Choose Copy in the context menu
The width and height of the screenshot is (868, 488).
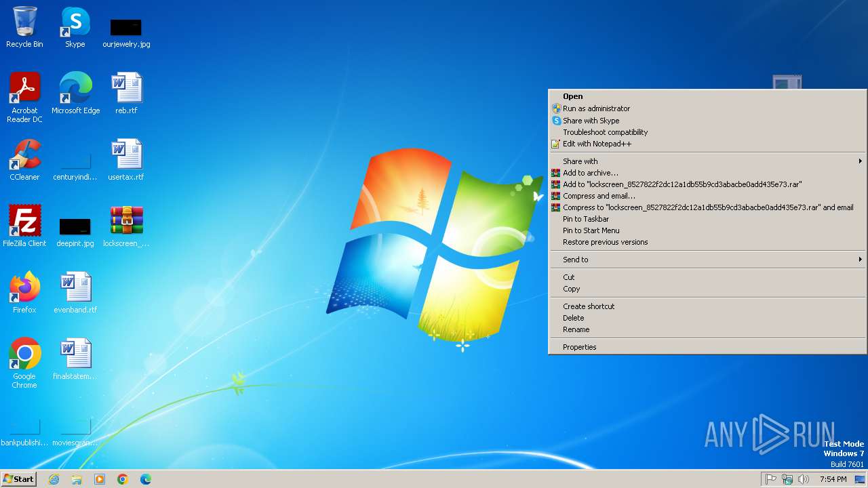pos(707,289)
